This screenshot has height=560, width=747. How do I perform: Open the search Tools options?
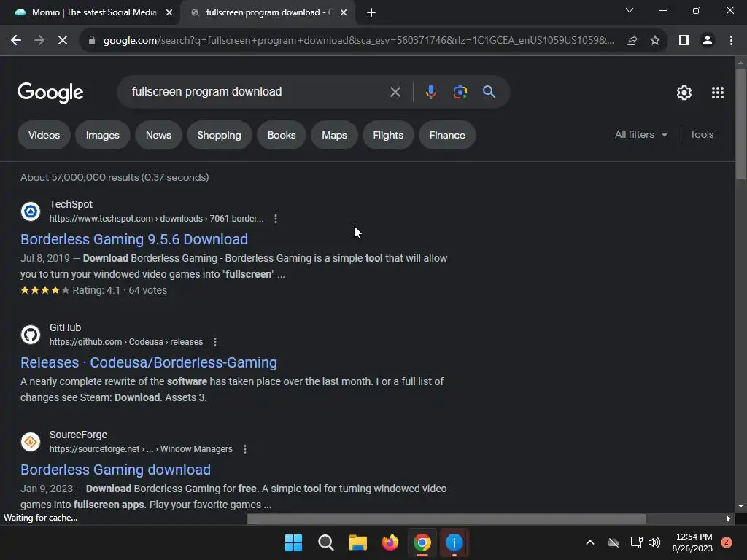tap(701, 135)
